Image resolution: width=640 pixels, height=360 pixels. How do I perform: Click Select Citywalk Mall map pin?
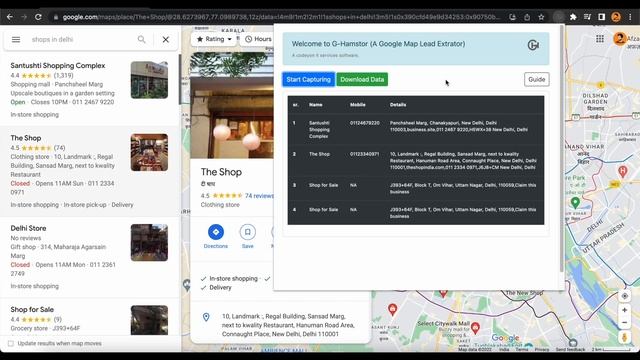click(475, 327)
